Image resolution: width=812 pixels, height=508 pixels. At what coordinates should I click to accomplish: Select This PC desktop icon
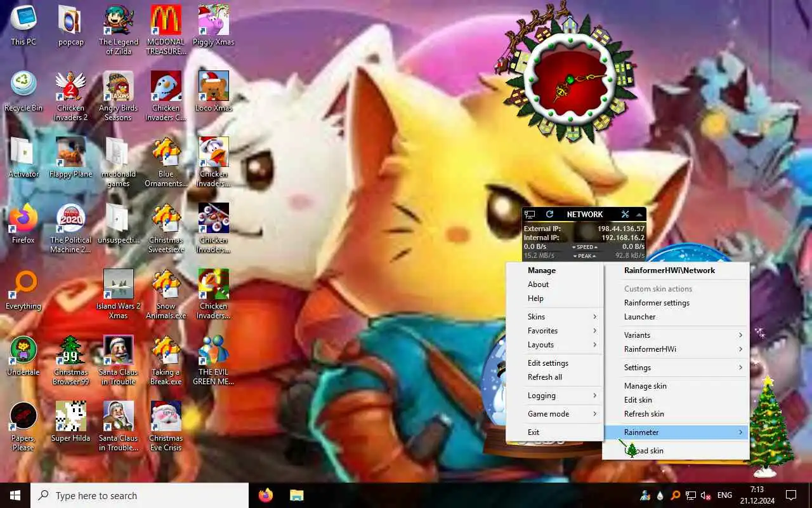click(x=23, y=27)
